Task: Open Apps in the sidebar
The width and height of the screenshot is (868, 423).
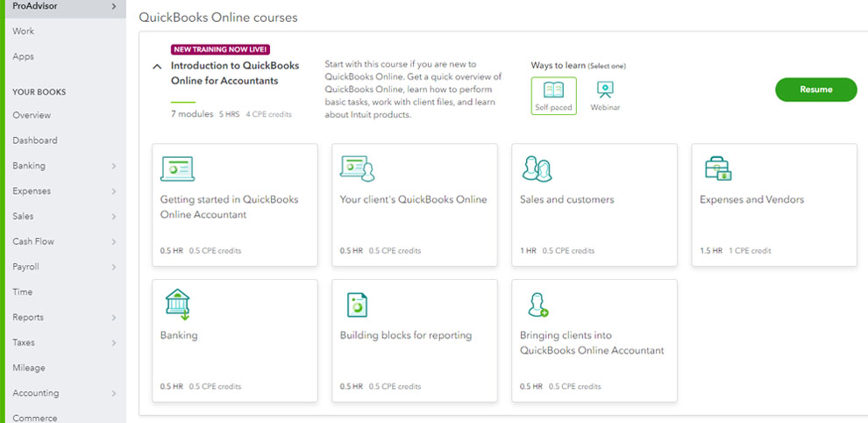Action: [x=24, y=56]
